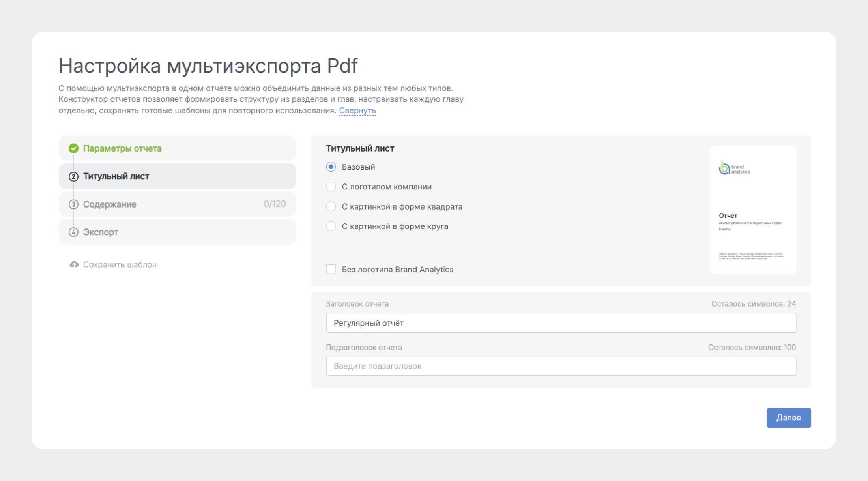
Task: Click the step 2 circle icon for Титульный лист
Action: click(73, 176)
